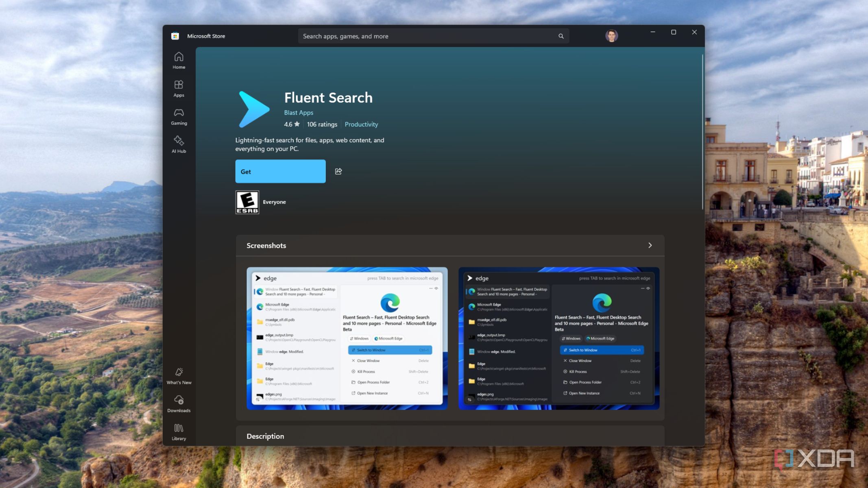Screen dimensions: 868x488
Task: Click the 106 ratings text
Action: 322,124
